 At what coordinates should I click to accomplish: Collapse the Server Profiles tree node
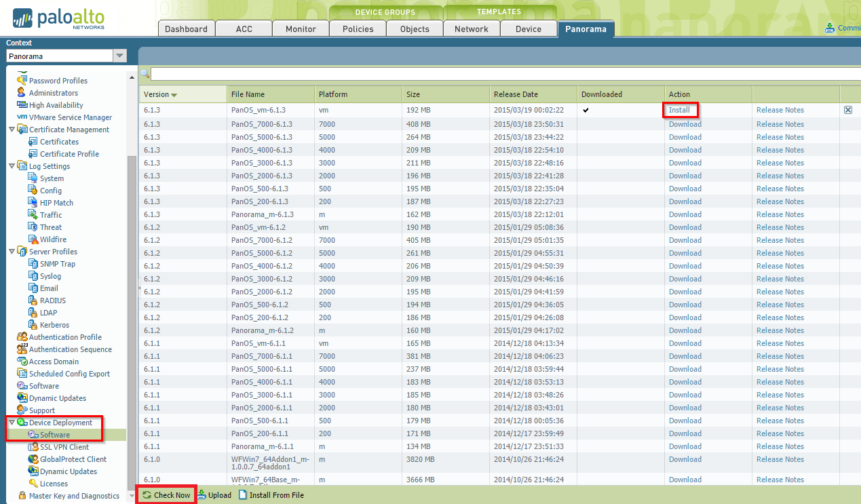[12, 252]
